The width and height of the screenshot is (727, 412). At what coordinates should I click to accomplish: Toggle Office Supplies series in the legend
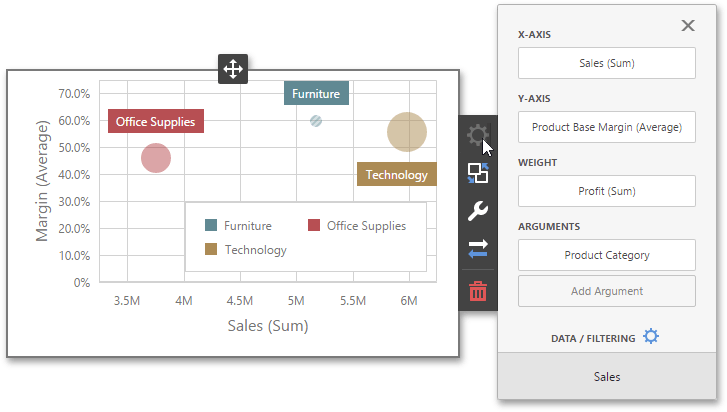point(357,226)
